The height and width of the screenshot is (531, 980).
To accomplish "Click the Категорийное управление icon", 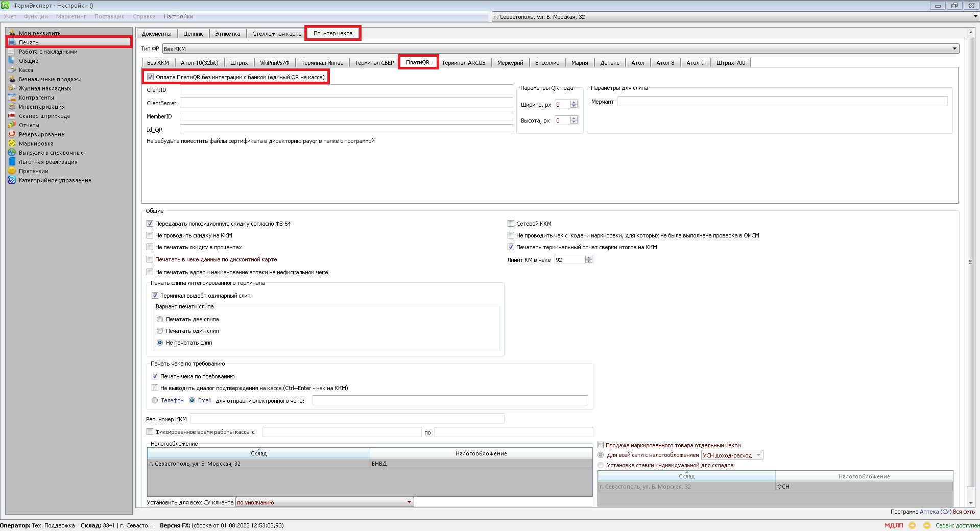I will pos(12,180).
